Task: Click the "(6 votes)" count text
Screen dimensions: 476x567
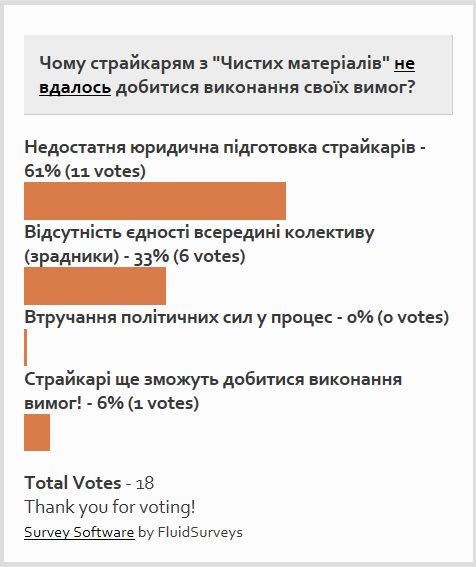Action: pos(209,256)
